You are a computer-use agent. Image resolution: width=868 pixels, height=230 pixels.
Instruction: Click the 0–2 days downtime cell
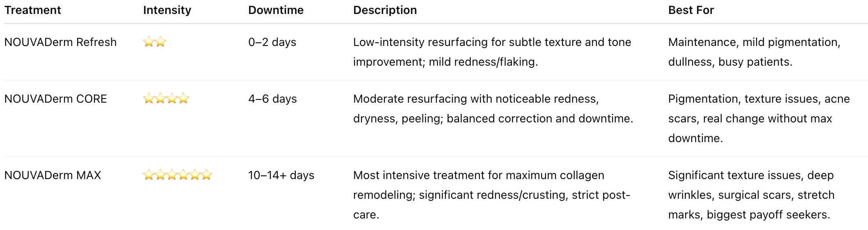(272, 42)
